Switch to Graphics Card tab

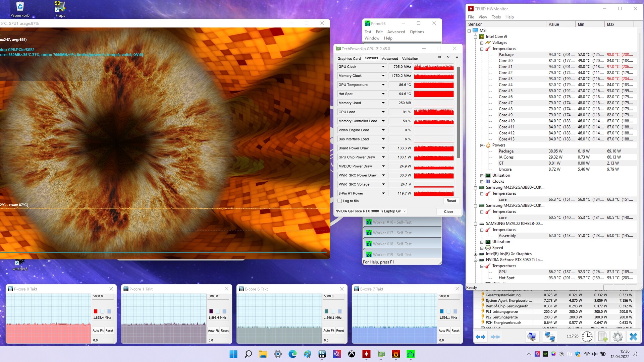349,58
